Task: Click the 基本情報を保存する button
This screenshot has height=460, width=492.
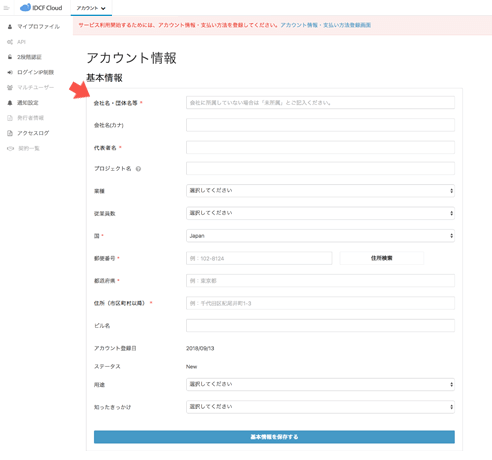Action: click(274, 437)
